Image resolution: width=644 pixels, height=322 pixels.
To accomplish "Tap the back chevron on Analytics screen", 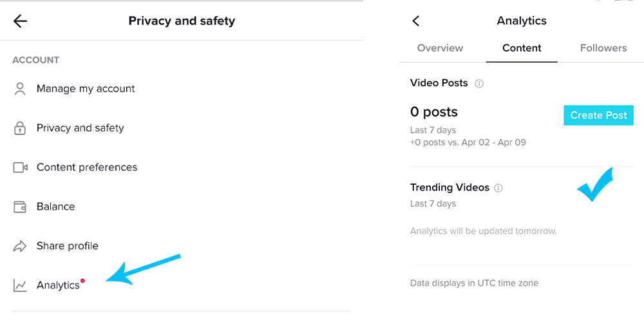I will (x=416, y=21).
